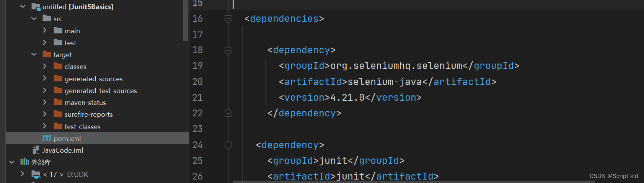This screenshot has height=183, width=644.
Task: Click the Maven pom.xml file icon
Action: (47, 138)
